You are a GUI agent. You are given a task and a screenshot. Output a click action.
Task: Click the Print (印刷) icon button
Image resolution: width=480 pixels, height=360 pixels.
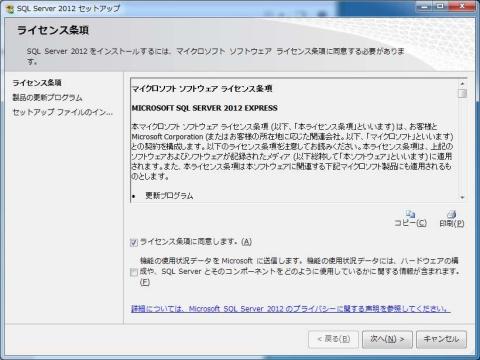click(452, 219)
